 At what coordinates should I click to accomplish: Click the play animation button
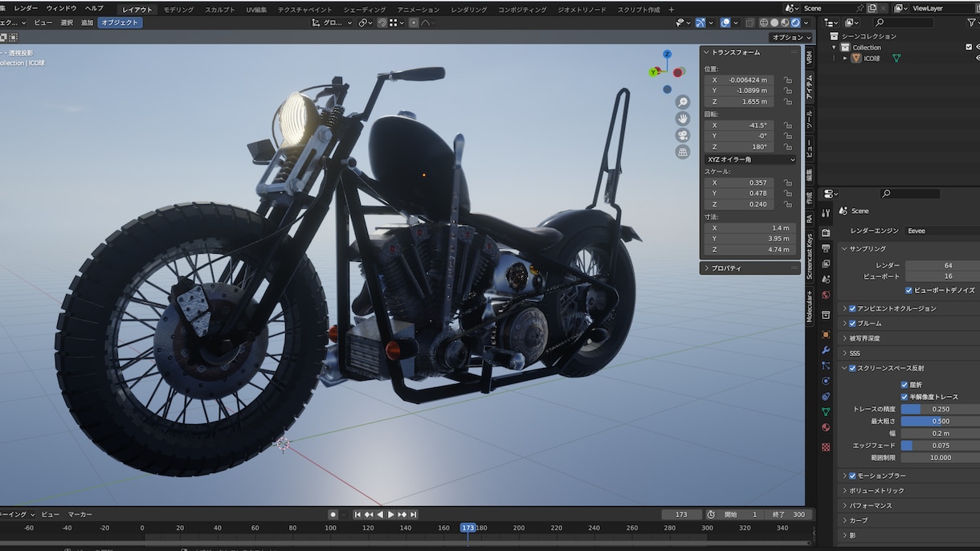391,514
